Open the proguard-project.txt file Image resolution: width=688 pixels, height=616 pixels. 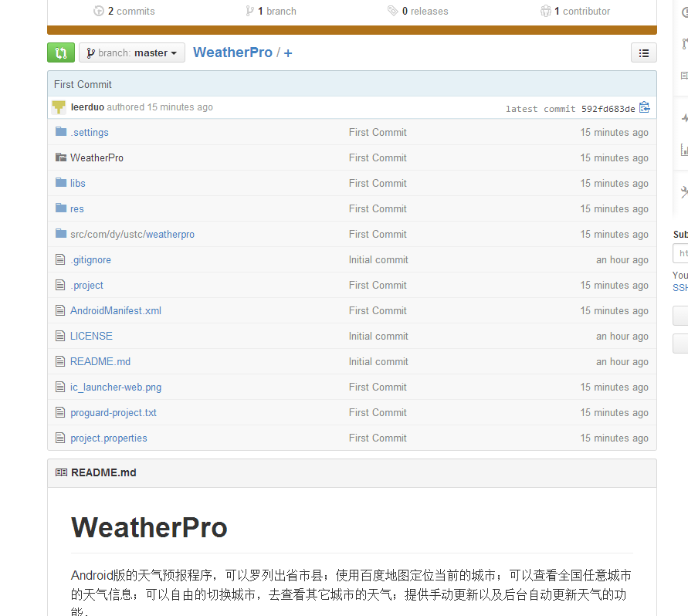pos(114,412)
